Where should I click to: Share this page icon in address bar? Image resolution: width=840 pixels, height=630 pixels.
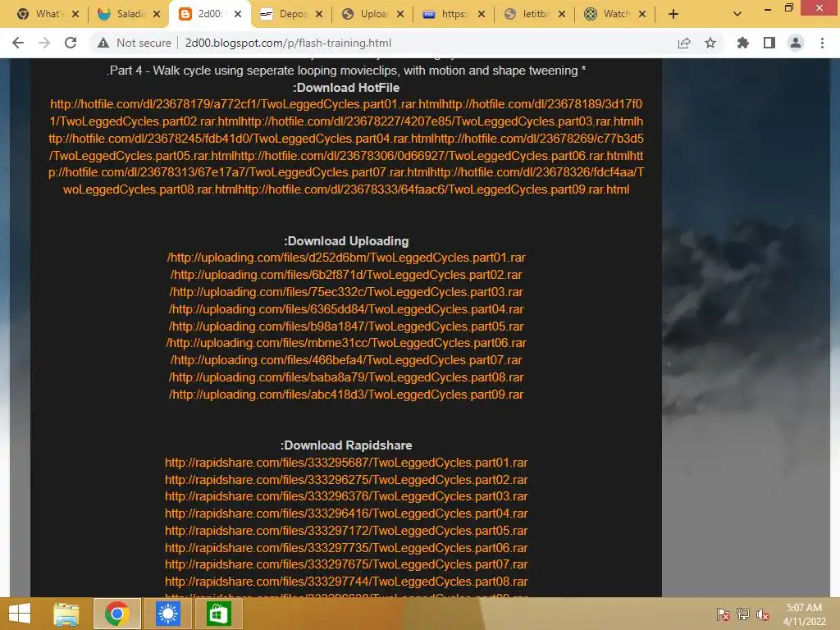pos(684,43)
